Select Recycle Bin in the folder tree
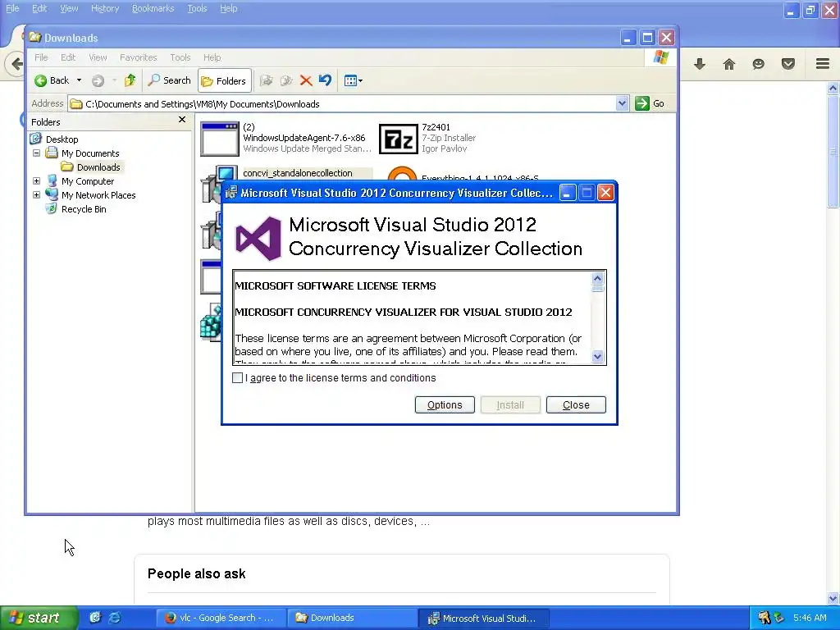Viewport: 840px width, 630px height. [x=84, y=209]
